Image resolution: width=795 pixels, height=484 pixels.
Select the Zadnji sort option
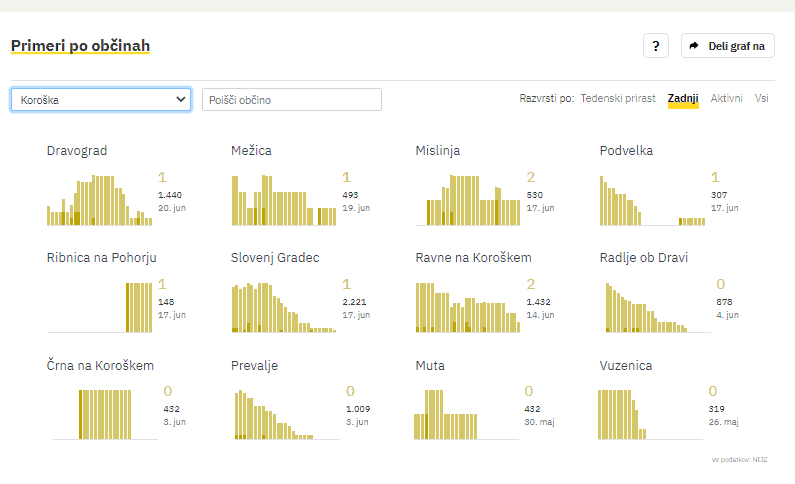coord(683,98)
